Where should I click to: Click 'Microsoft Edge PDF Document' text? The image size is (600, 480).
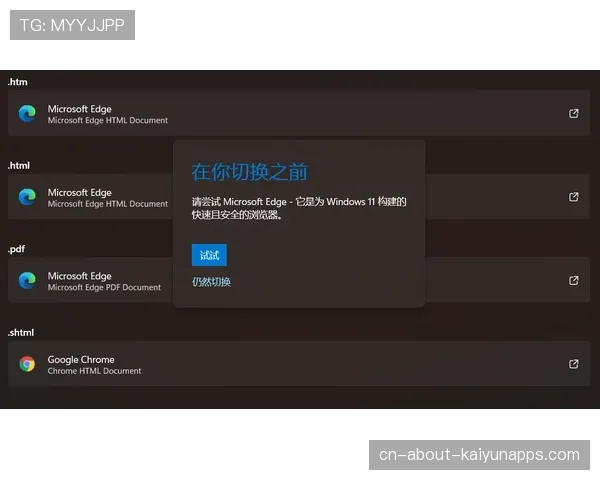click(x=104, y=287)
